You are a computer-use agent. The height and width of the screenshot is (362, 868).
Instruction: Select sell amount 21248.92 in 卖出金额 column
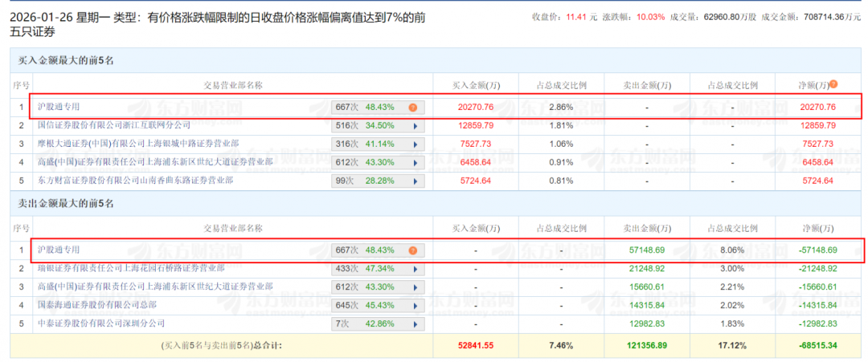[646, 269]
